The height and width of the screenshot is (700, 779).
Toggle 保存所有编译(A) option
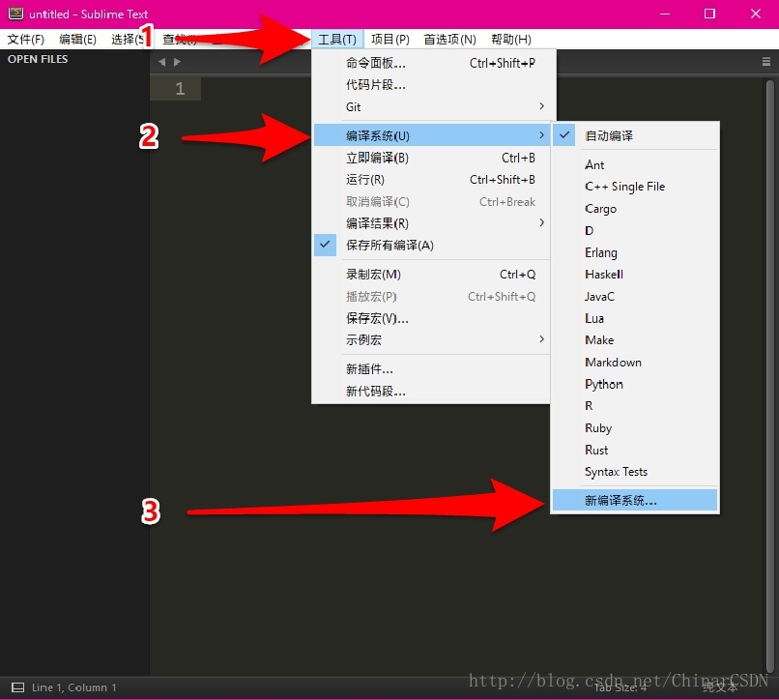pos(431,246)
